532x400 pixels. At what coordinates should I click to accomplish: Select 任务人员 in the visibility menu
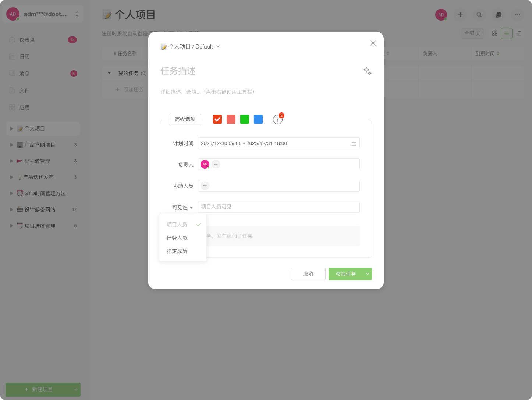click(x=177, y=238)
